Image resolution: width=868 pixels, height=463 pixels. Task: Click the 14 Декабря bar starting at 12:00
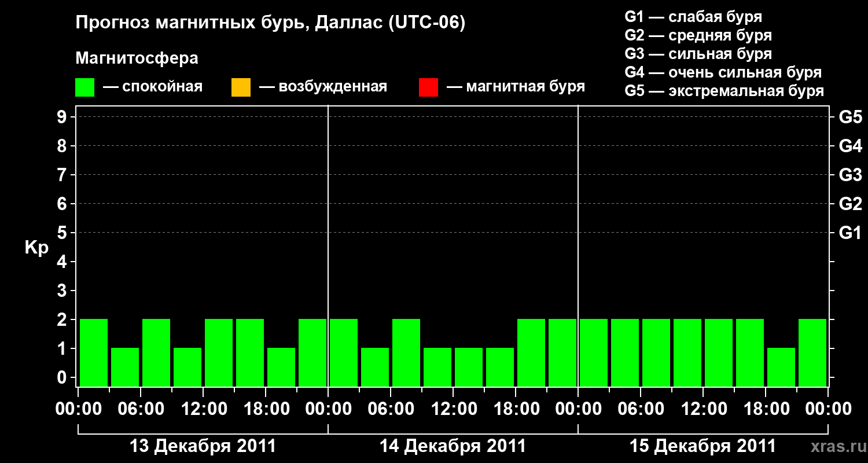click(x=469, y=367)
